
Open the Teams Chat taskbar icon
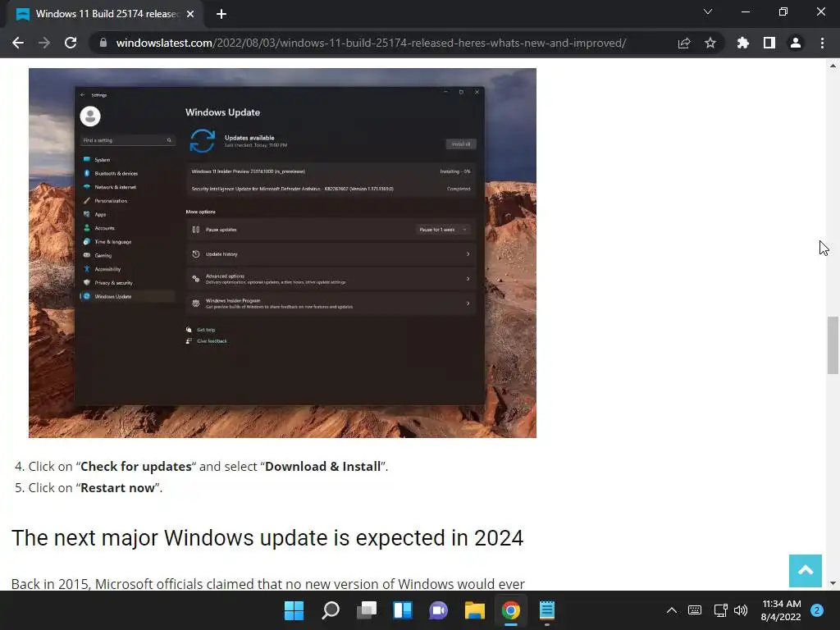(x=438, y=610)
